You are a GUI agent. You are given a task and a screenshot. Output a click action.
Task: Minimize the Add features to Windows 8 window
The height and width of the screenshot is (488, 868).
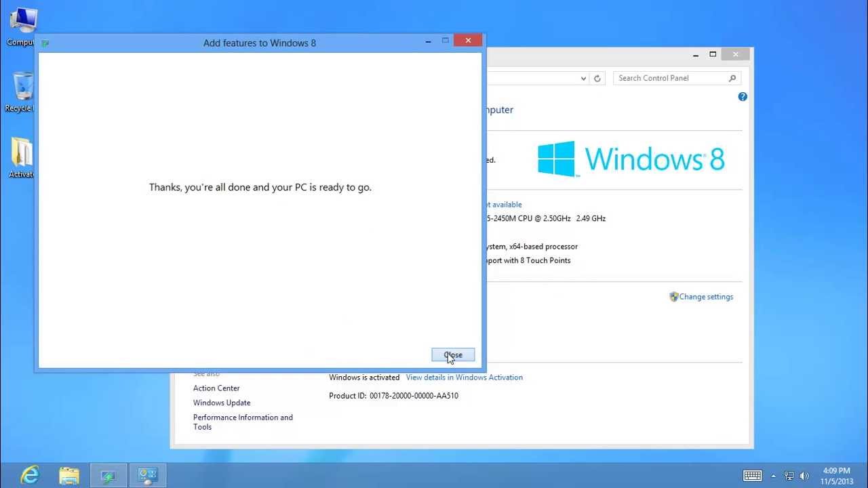(428, 42)
